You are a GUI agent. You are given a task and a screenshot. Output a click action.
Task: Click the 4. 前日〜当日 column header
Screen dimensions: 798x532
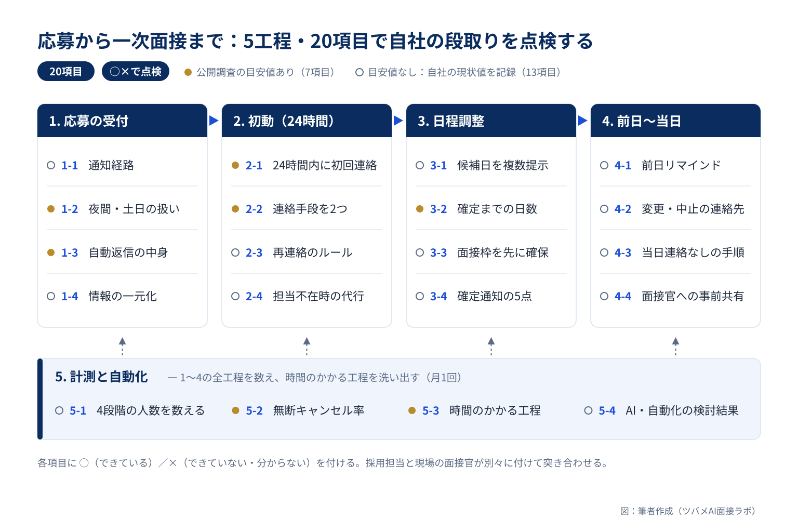point(675,121)
